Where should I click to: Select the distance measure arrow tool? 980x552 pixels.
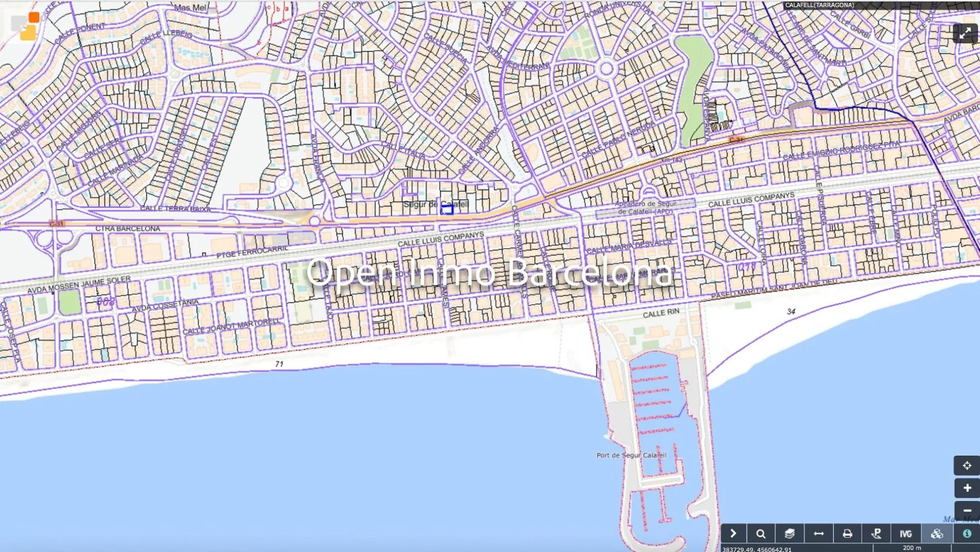click(819, 533)
